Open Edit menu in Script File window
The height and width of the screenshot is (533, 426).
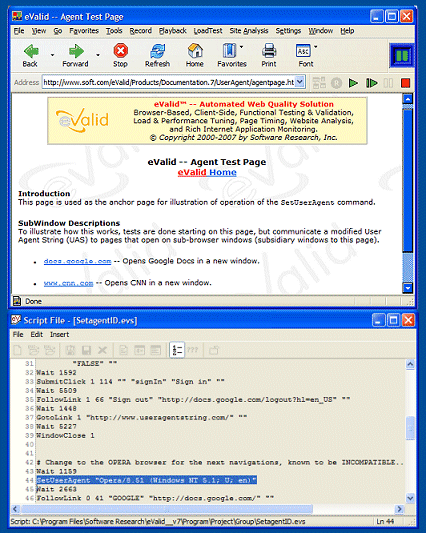click(37, 334)
